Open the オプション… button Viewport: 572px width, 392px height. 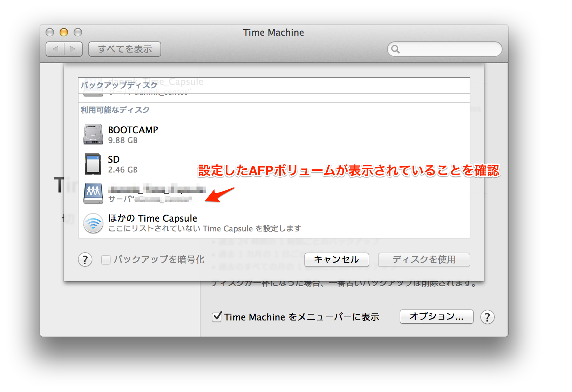436,317
